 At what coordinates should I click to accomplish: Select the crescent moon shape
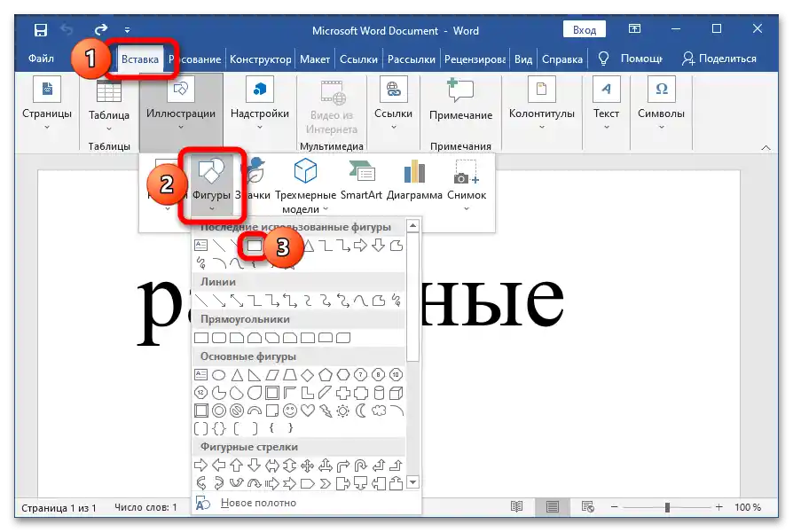pos(361,411)
